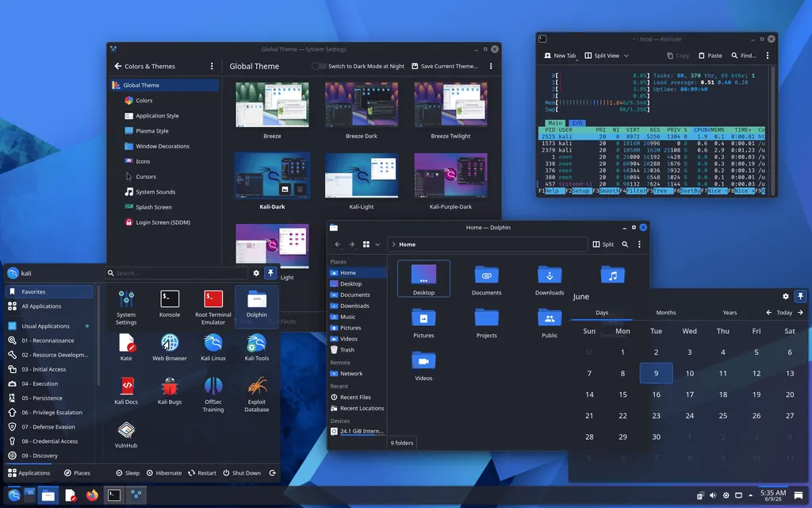Click the Kali menu icon in the taskbar
Image resolution: width=812 pixels, height=508 pixels.
point(14,495)
